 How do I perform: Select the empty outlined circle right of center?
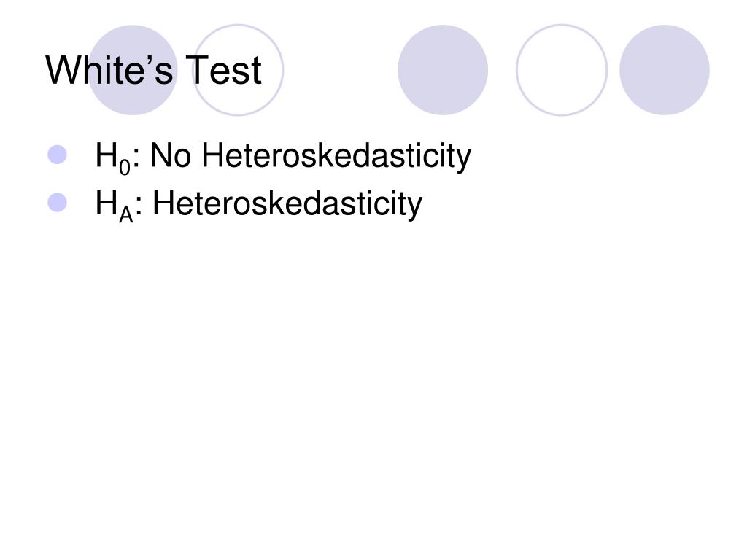tap(562, 70)
